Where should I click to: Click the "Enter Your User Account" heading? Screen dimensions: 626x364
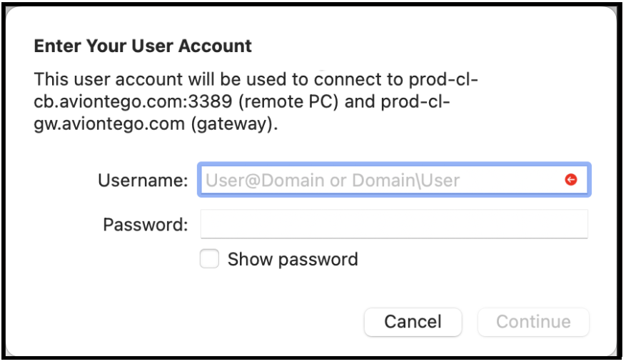click(143, 47)
